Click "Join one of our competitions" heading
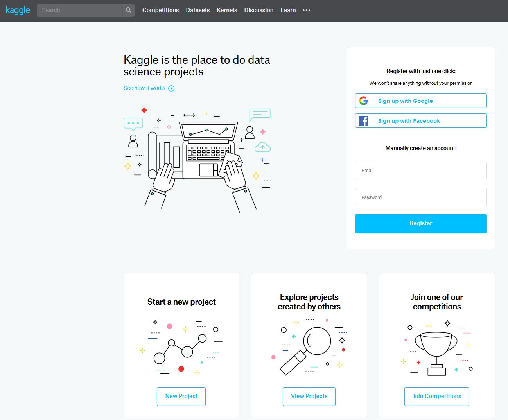 point(437,302)
